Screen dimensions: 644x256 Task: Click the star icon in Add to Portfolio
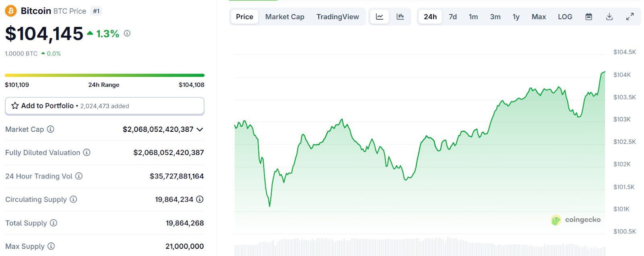15,106
